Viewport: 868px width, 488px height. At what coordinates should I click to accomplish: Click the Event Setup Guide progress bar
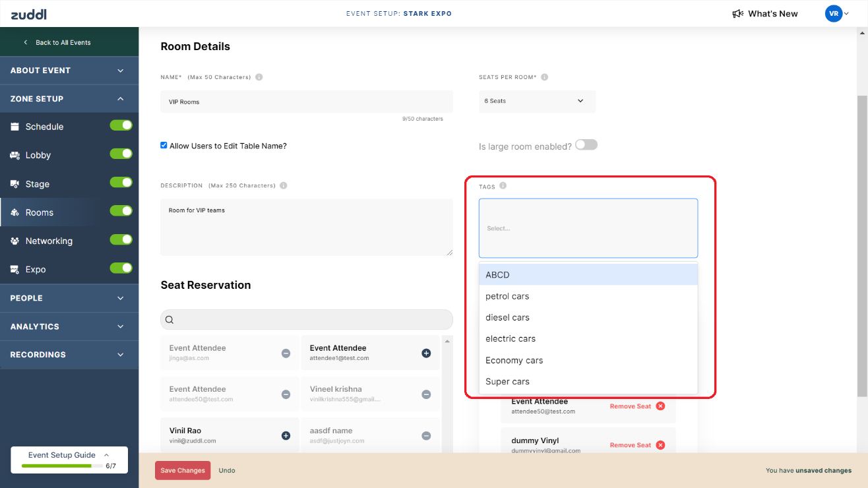tap(57, 466)
